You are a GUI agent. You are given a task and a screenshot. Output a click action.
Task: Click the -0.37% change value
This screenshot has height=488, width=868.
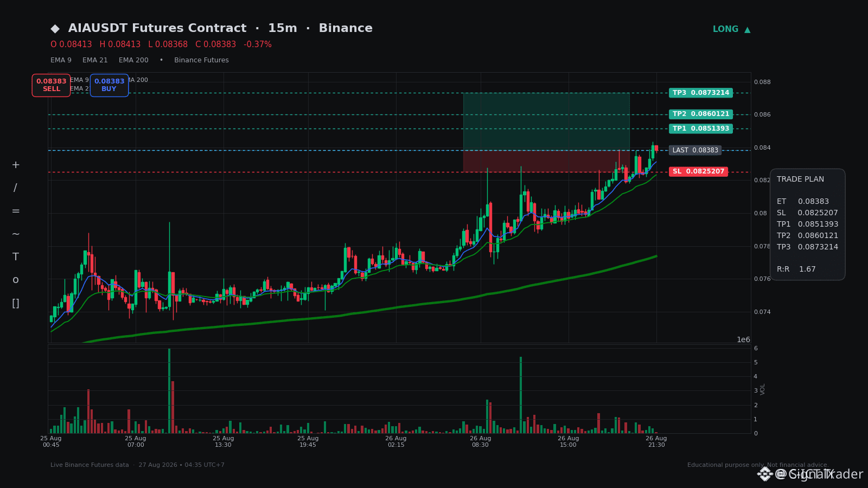tap(258, 44)
